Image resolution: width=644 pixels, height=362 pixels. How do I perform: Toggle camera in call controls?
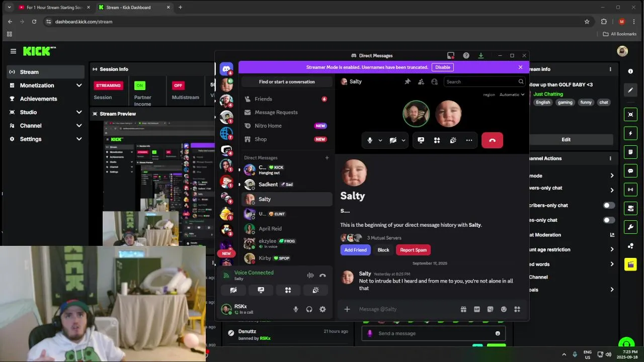[393, 140]
